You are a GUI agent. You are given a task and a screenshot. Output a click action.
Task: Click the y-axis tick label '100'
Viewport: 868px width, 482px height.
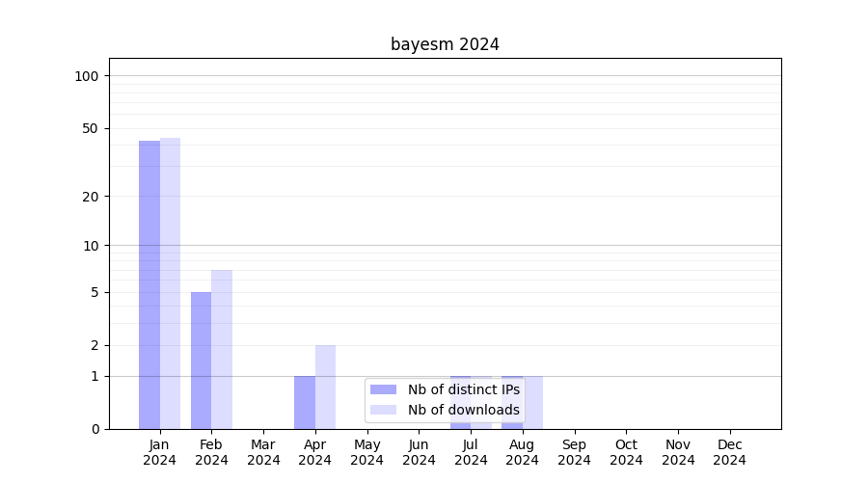(x=87, y=76)
